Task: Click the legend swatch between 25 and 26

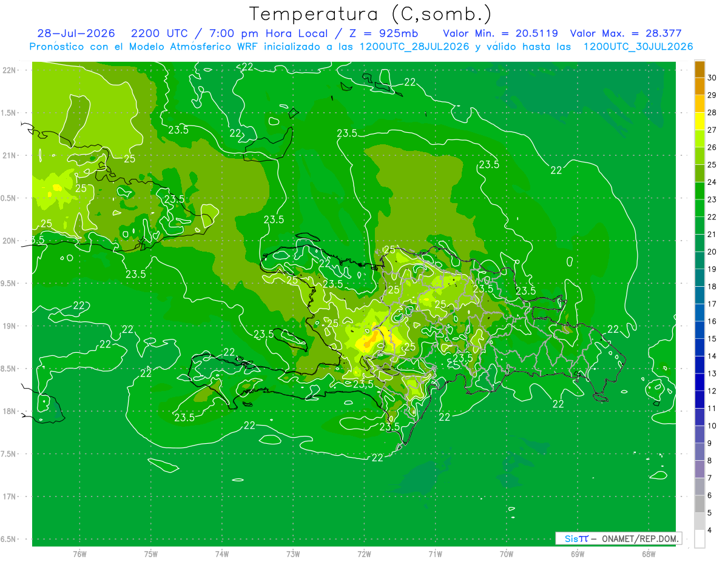Action: [x=699, y=156]
